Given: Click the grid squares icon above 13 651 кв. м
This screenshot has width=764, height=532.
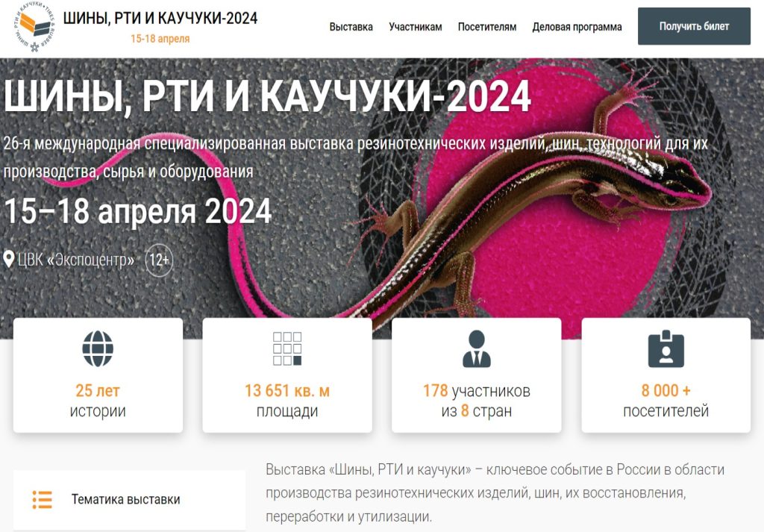Looking at the screenshot, I should pyautogui.click(x=287, y=348).
